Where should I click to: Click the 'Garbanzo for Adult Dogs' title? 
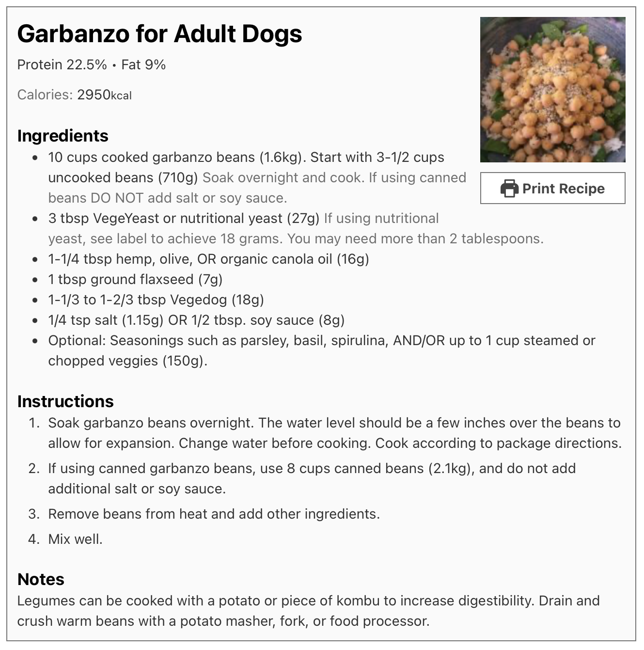pyautogui.click(x=159, y=34)
